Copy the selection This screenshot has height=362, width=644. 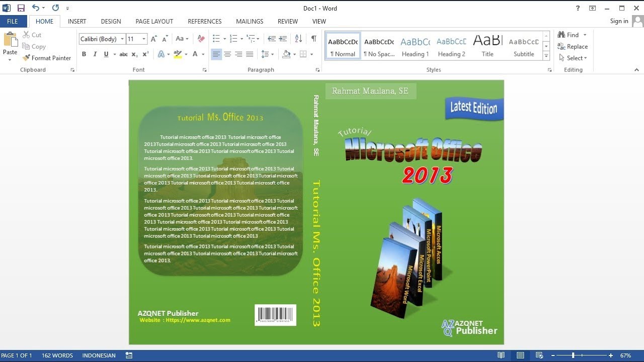pos(34,46)
